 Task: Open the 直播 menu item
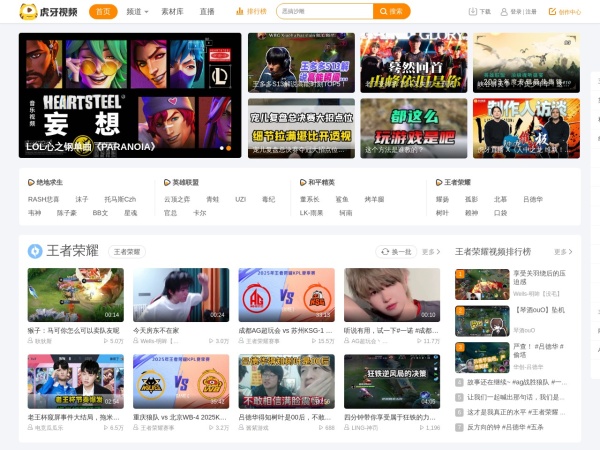[207, 12]
